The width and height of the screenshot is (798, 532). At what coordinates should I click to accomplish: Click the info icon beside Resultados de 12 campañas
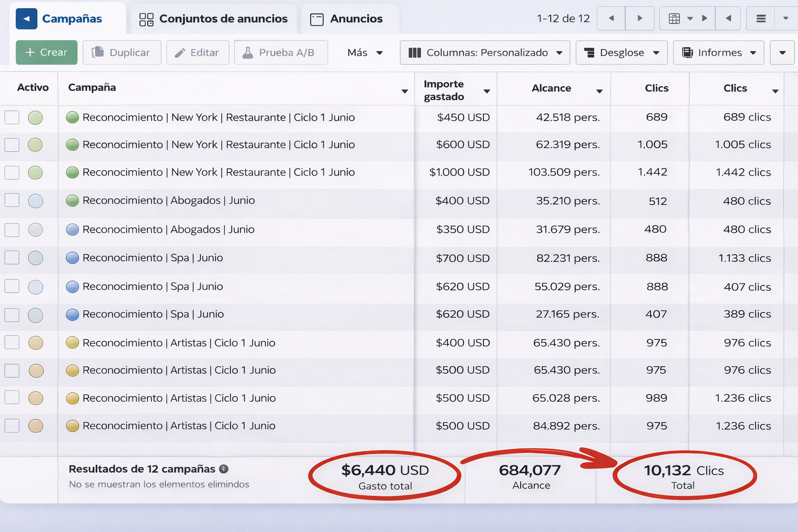(x=224, y=469)
